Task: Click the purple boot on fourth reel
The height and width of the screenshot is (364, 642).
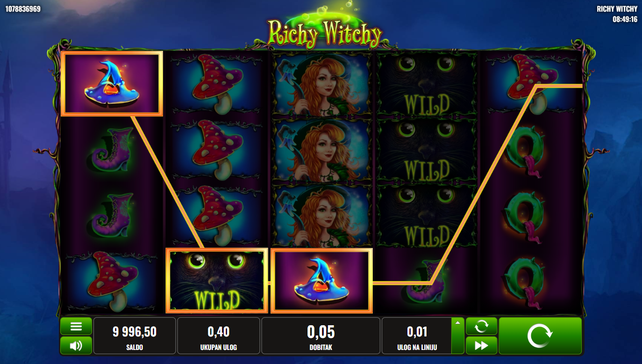Action: pos(426,281)
